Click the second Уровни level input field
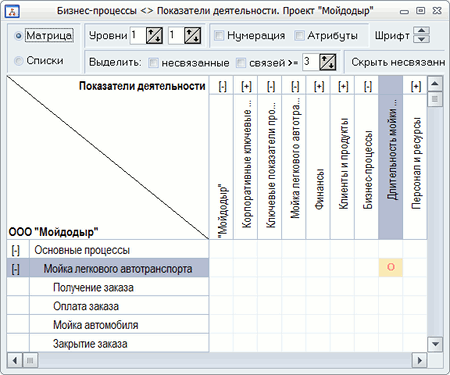450x375 pixels. (x=176, y=35)
